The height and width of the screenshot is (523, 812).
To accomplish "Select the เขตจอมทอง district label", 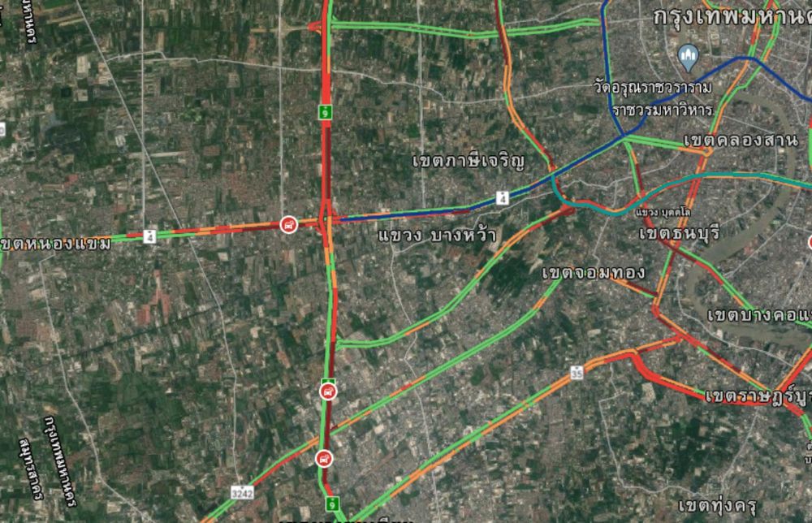I will click(594, 272).
